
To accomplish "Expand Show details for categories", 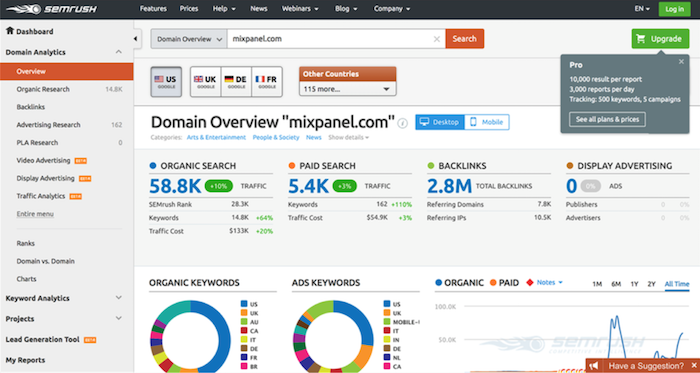I will (x=349, y=137).
